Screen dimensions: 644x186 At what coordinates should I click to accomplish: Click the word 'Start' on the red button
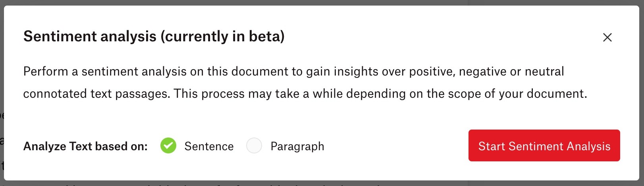click(x=492, y=146)
